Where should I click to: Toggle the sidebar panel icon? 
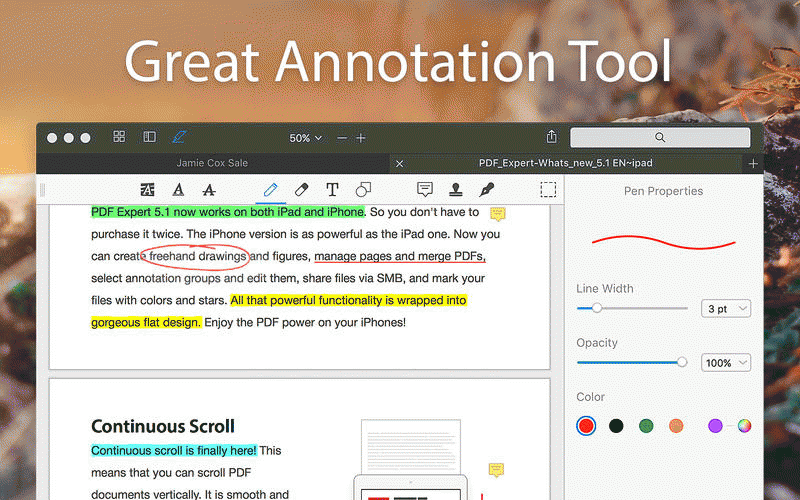click(x=149, y=136)
